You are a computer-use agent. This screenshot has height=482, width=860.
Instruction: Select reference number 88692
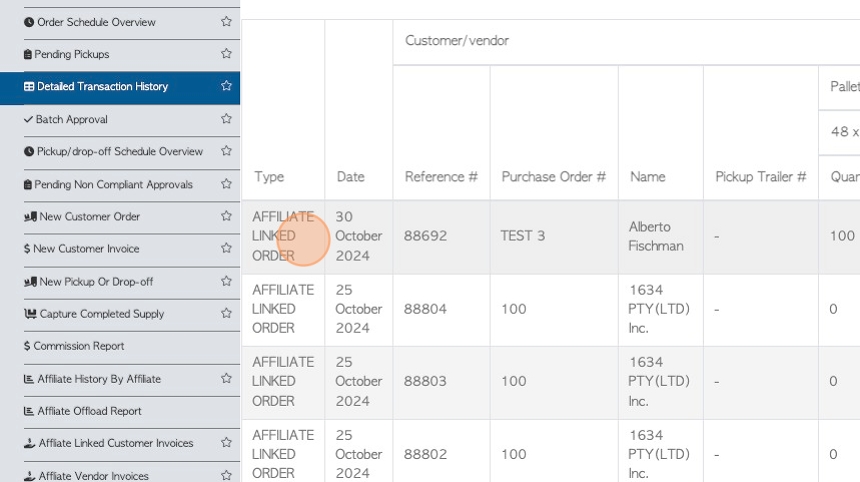click(425, 236)
